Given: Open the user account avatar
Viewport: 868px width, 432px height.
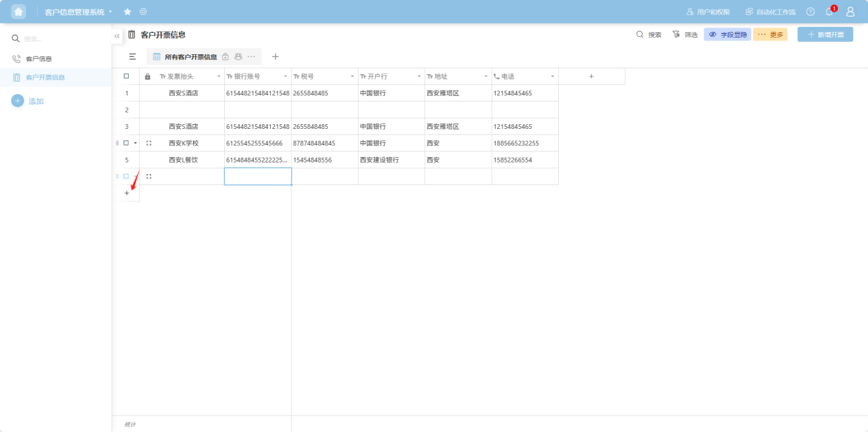Looking at the screenshot, I should 850,12.
